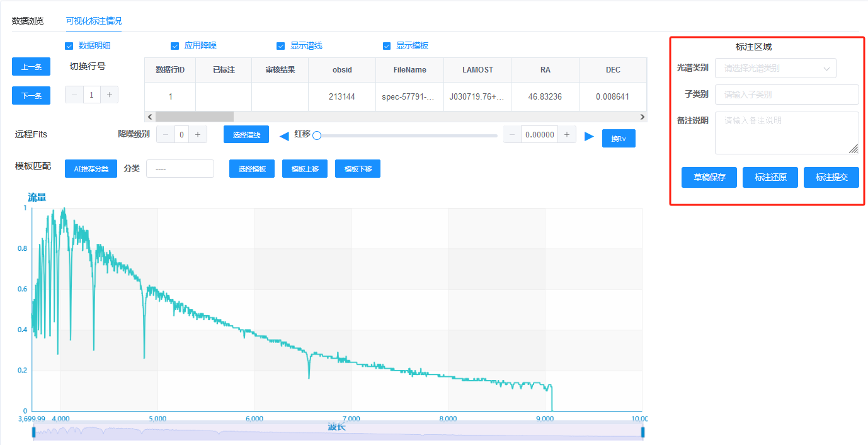
Task: Decrement 切换行号 row number
Action: point(74,95)
